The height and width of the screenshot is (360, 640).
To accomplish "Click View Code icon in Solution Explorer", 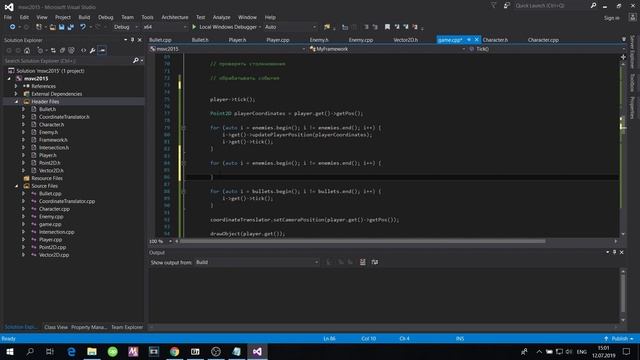I will [x=83, y=50].
